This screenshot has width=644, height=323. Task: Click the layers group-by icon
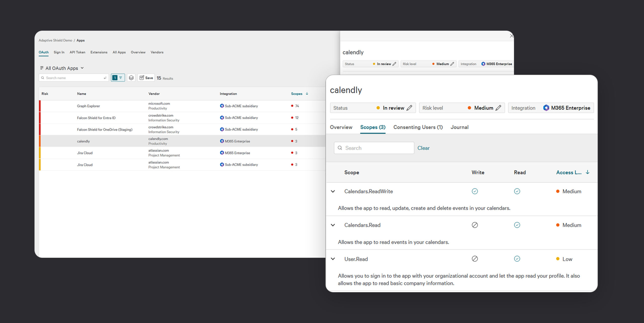coord(131,78)
